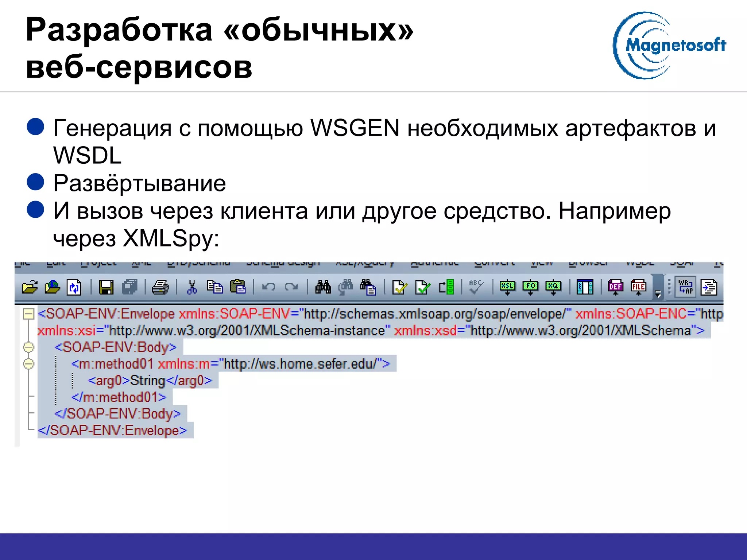
Task: Click the Replace icon
Action: pos(368,287)
